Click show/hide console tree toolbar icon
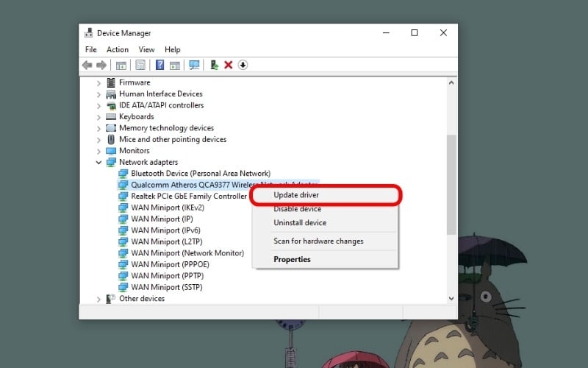Image resolution: width=588 pixels, height=368 pixels. tap(121, 65)
